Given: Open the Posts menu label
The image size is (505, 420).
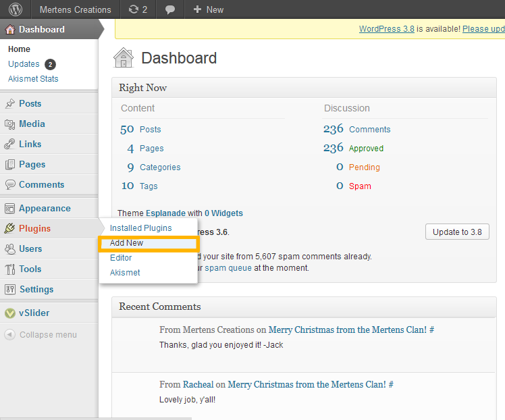Looking at the screenshot, I should tap(30, 103).
